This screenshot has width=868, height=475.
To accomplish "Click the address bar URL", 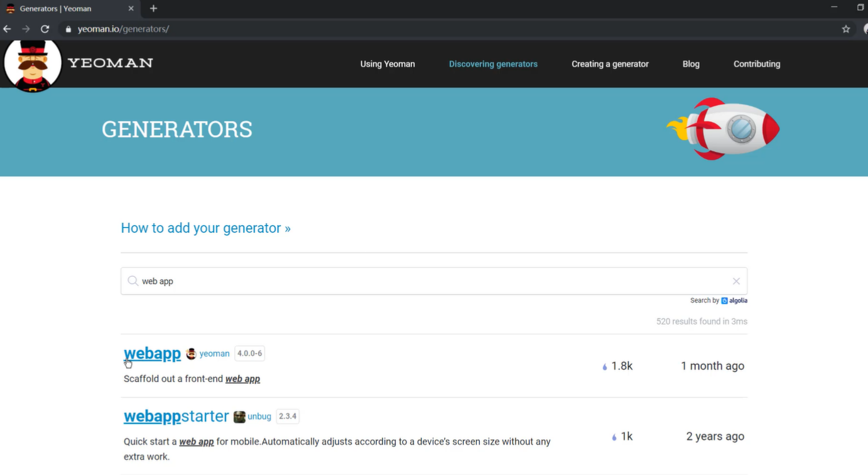I will 124,29.
